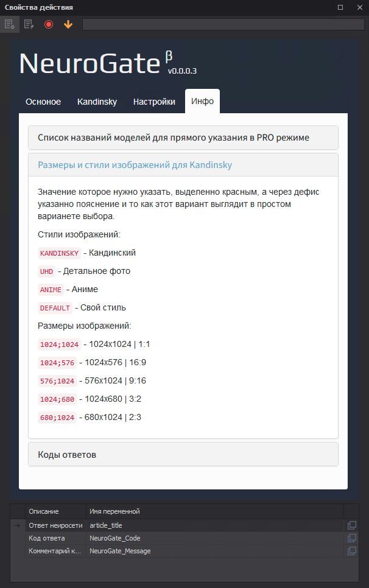Image resolution: width=369 pixels, height=588 pixels.
Task: Expand the Коды ответов section
Action: click(183, 455)
